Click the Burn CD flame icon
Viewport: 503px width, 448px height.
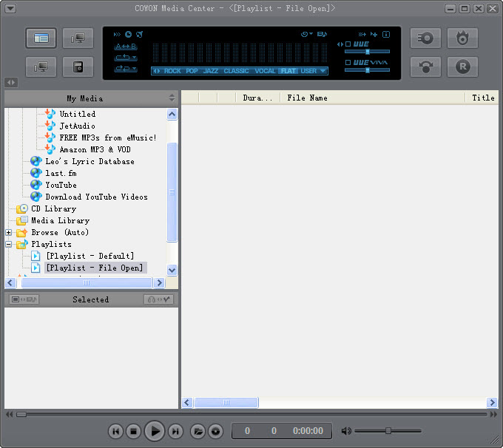[462, 38]
